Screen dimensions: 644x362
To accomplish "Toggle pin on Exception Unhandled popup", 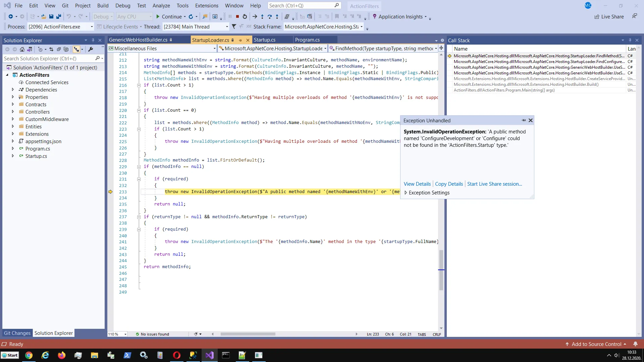I will click(524, 120).
